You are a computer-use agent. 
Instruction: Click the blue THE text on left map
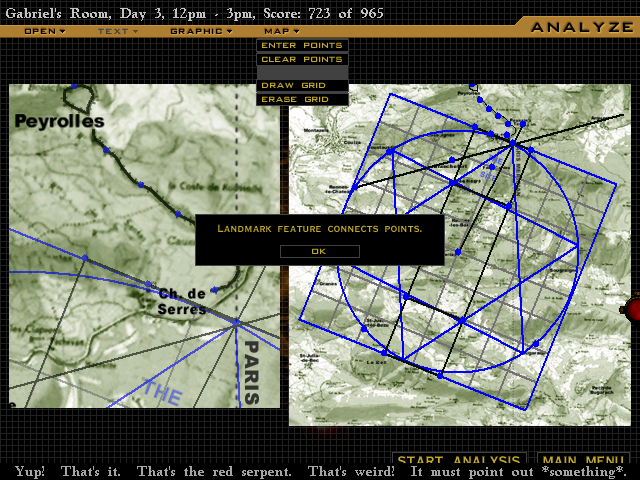pyautogui.click(x=163, y=391)
